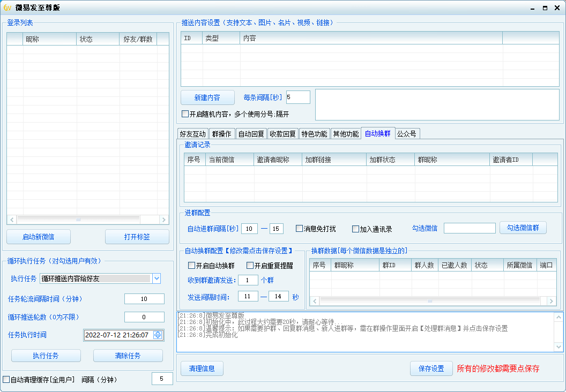The width and height of the screenshot is (566, 392).
Task: Click the 执行任务 button
Action: [x=46, y=356]
